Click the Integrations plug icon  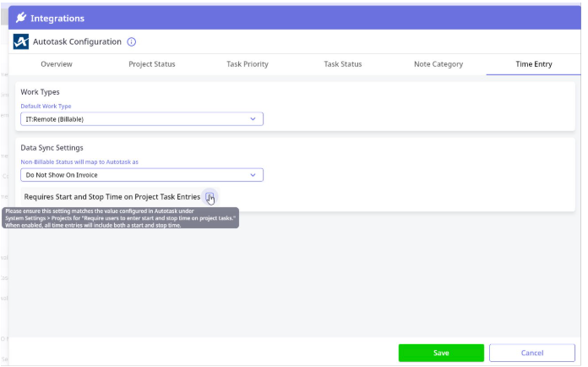(21, 18)
